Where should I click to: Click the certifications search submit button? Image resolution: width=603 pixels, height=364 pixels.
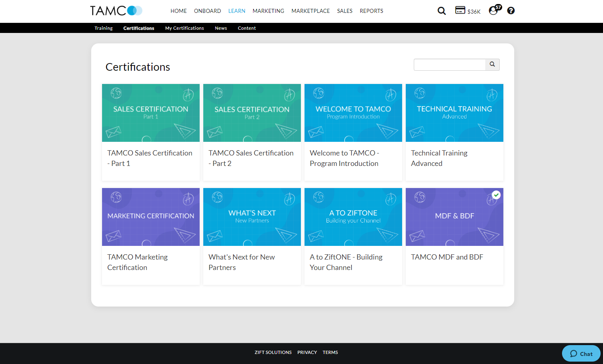(x=492, y=65)
